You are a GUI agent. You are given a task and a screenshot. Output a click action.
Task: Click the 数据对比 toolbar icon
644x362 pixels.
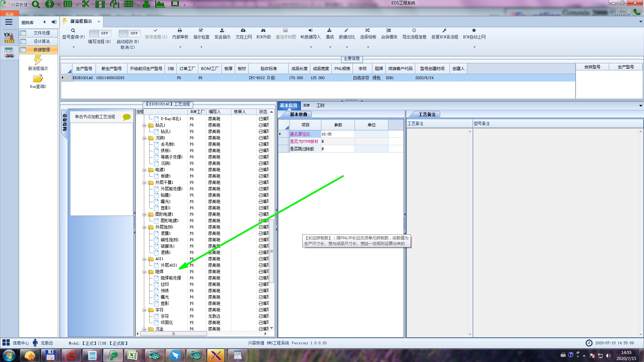click(x=346, y=31)
